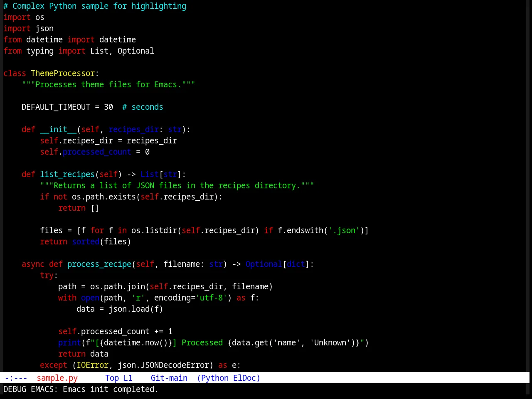Click the 'import os' line

tap(24, 17)
